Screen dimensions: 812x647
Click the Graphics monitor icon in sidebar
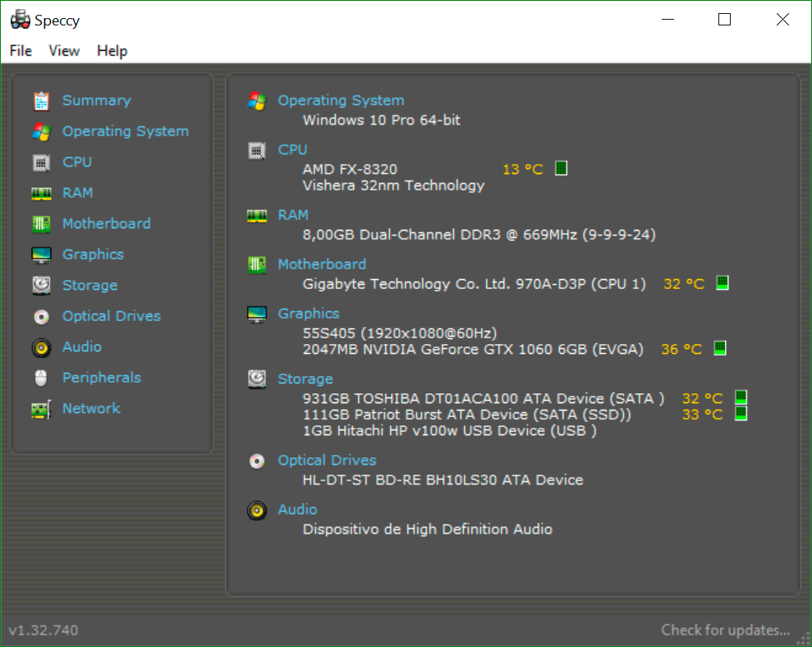pyautogui.click(x=41, y=255)
